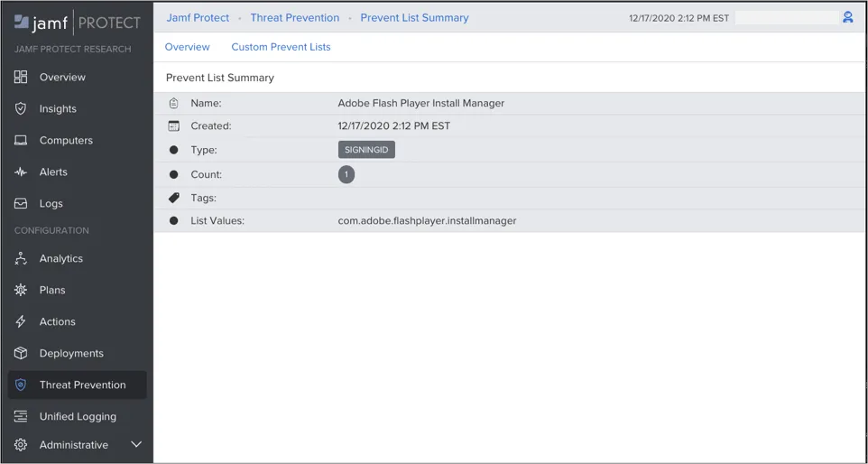The width and height of the screenshot is (868, 464).
Task: Select the Overview tab below breadcrumb
Action: pyautogui.click(x=187, y=47)
